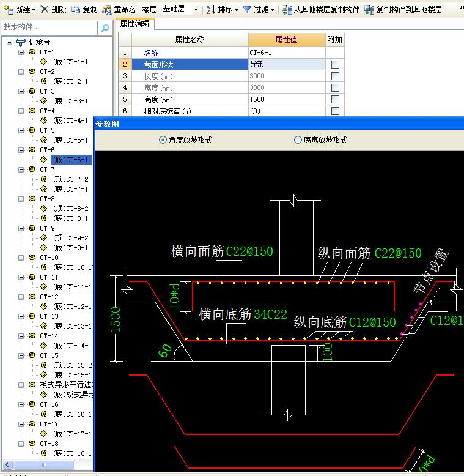Image resolution: width=464 pixels, height=476 pixels.
Task: Click the 搜索构件 search input field
Action: click(50, 28)
